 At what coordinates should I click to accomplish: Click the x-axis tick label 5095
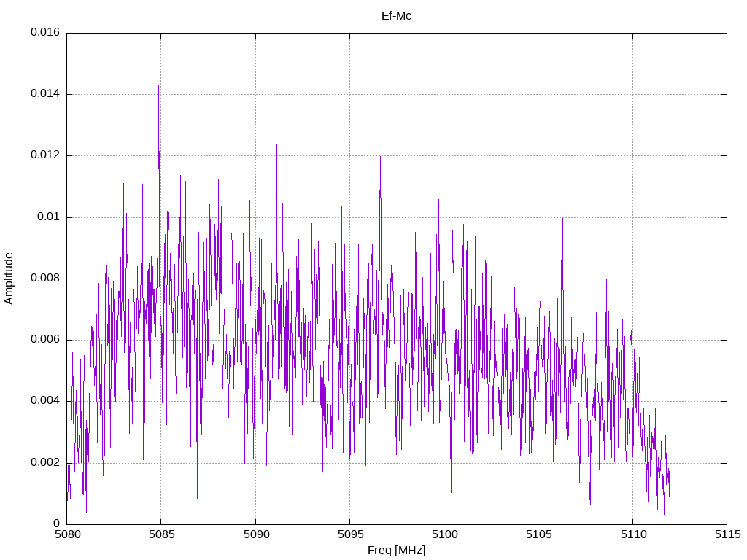[350, 534]
